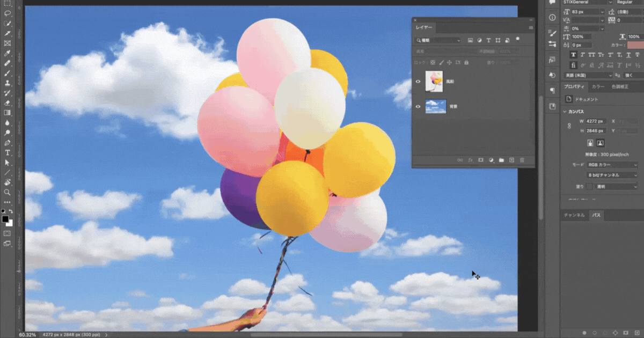This screenshot has width=644, height=338.
Task: Hide the 風船 layer with eye icon
Action: pos(418,82)
